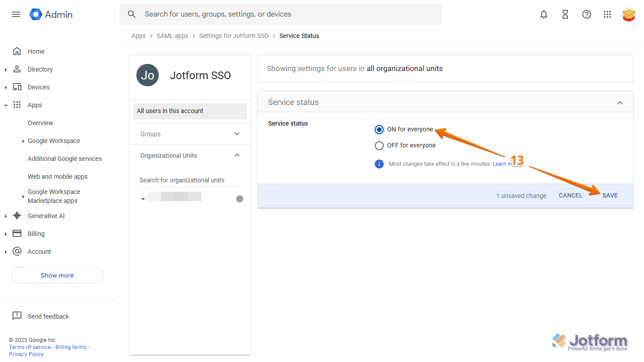
Task: Expand the Directory section arrow
Action: 6,69
